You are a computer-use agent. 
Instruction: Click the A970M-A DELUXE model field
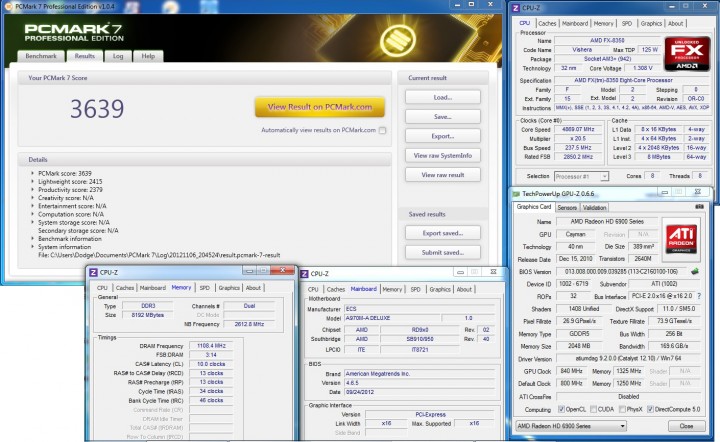pos(392,318)
